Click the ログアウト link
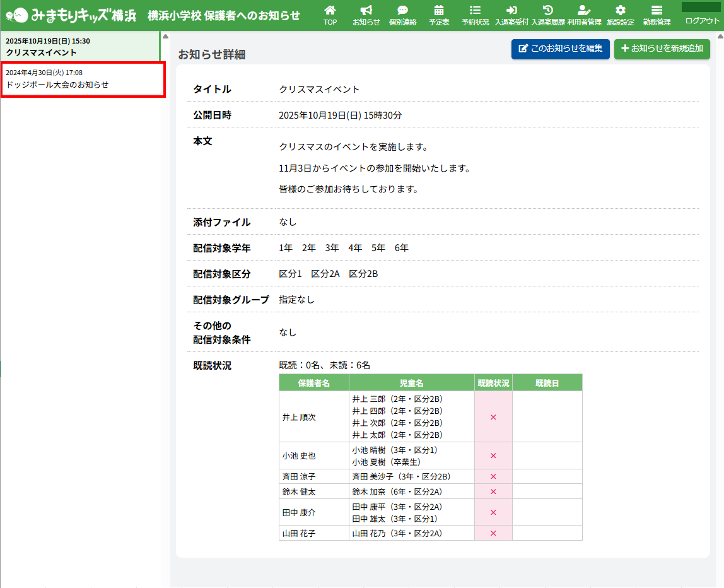This screenshot has width=724, height=588. [x=702, y=21]
